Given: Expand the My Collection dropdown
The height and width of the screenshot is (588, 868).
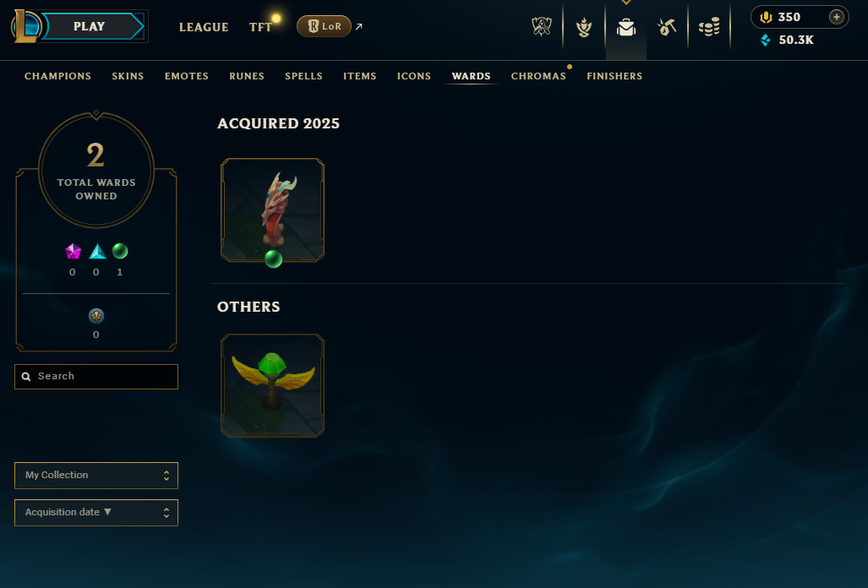Looking at the screenshot, I should pos(96,475).
